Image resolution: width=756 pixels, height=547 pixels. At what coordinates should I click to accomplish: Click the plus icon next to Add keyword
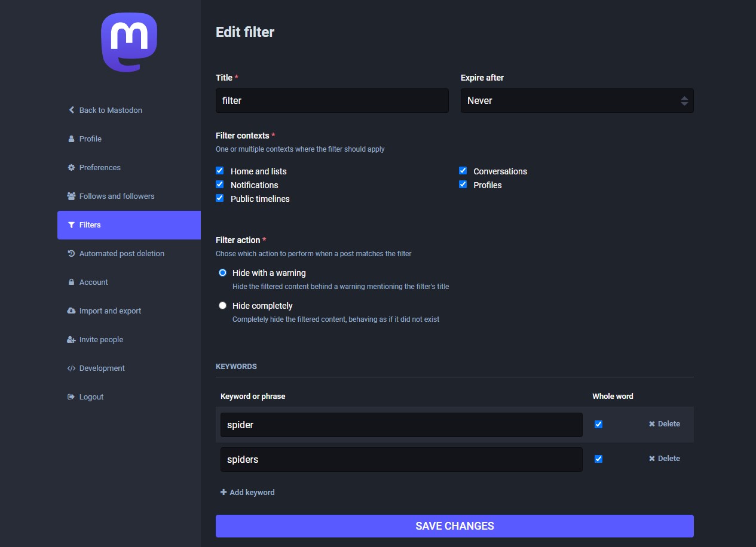pos(224,492)
